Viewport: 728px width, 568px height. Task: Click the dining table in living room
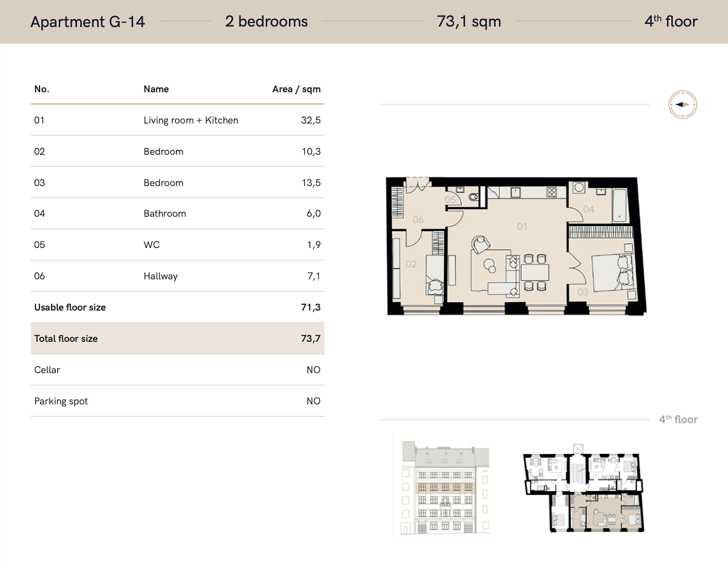point(535,273)
